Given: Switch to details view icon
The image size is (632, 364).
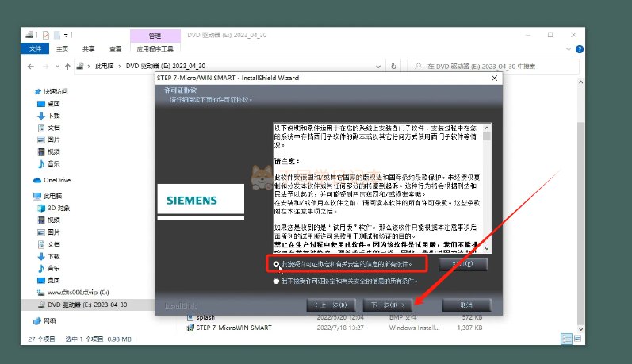Looking at the screenshot, I should [x=567, y=339].
